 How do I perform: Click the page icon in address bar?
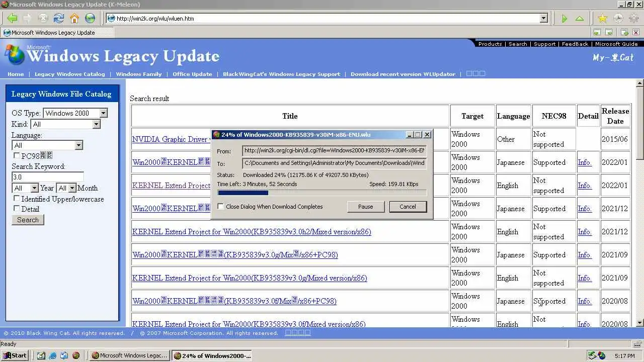pos(111,19)
